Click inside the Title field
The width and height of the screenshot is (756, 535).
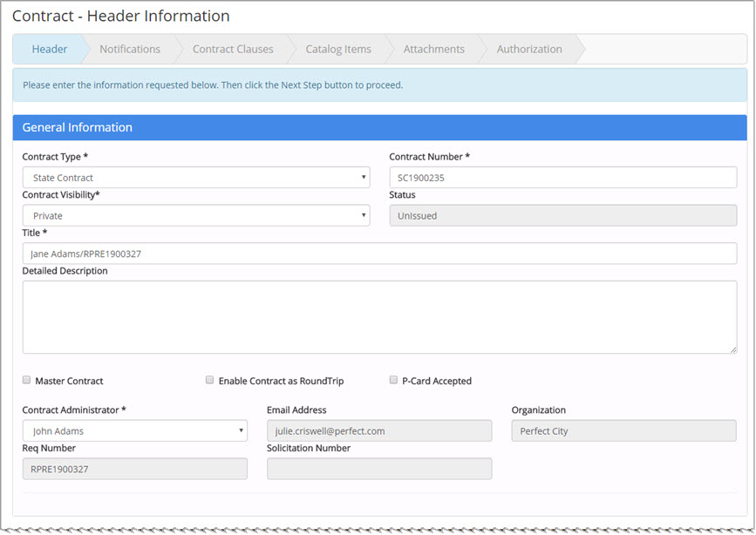[379, 254]
